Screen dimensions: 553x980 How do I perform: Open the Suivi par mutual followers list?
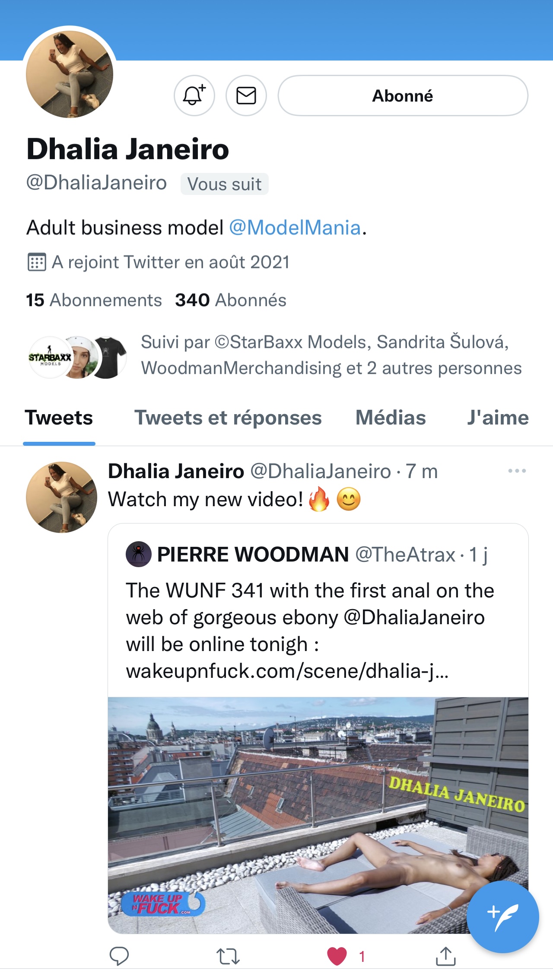point(331,355)
